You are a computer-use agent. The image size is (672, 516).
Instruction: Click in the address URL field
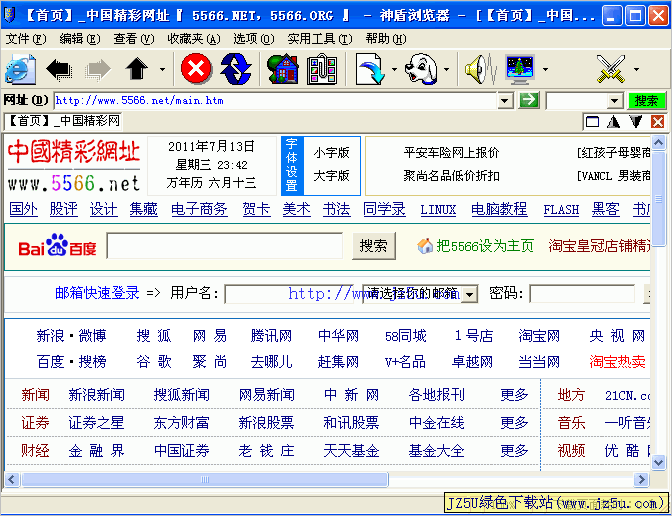pyautogui.click(x=276, y=101)
